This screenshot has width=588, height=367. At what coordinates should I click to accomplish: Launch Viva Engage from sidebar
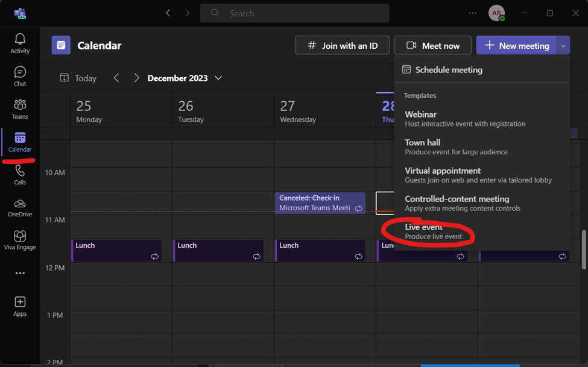click(x=20, y=240)
